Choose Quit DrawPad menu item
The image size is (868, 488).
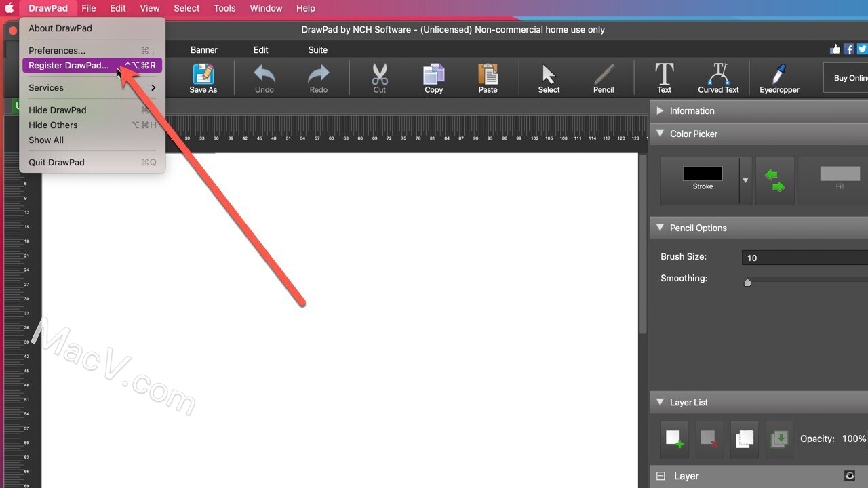(x=92, y=162)
